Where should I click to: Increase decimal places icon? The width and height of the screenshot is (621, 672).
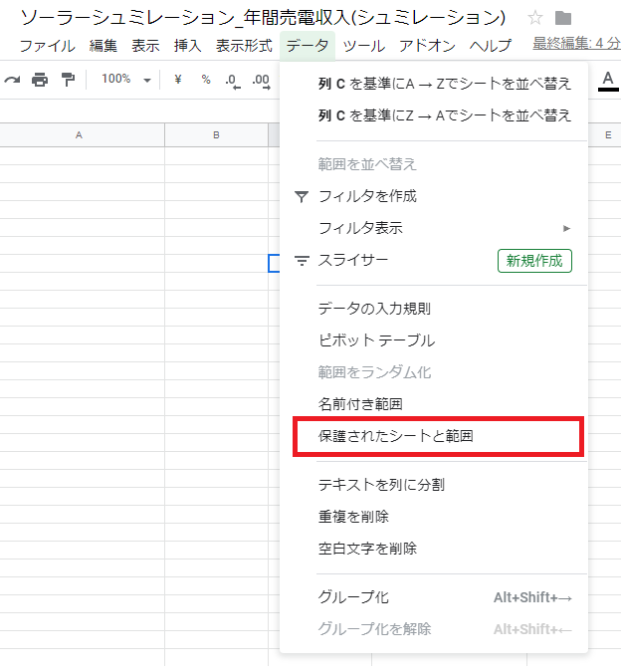[x=262, y=81]
